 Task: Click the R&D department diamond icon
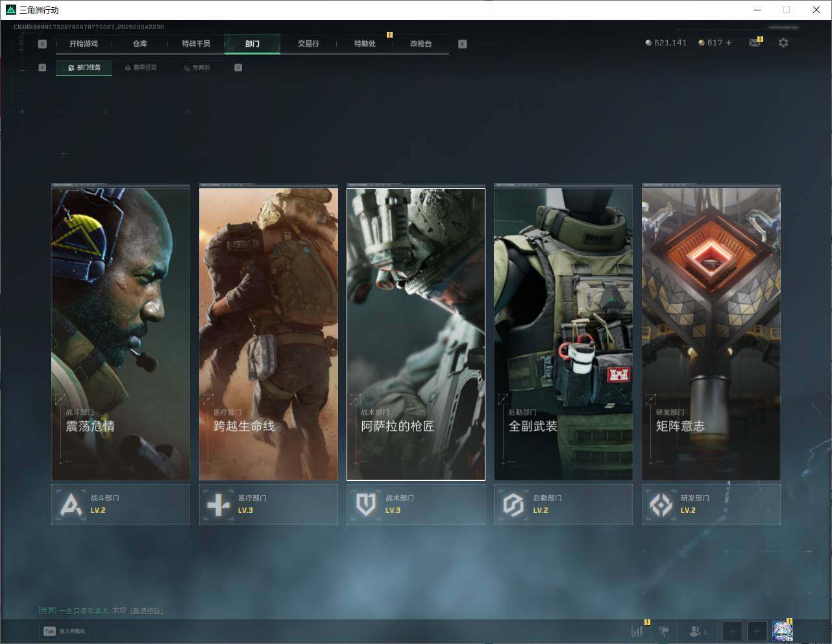coord(661,504)
